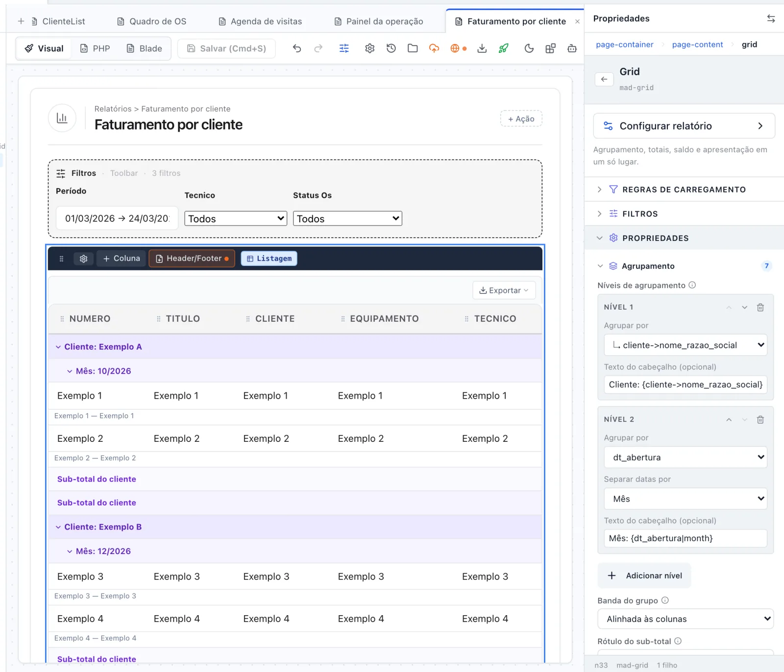Collapse the Mês: 12/2026 group row
Image resolution: width=784 pixels, height=672 pixels.
[70, 552]
